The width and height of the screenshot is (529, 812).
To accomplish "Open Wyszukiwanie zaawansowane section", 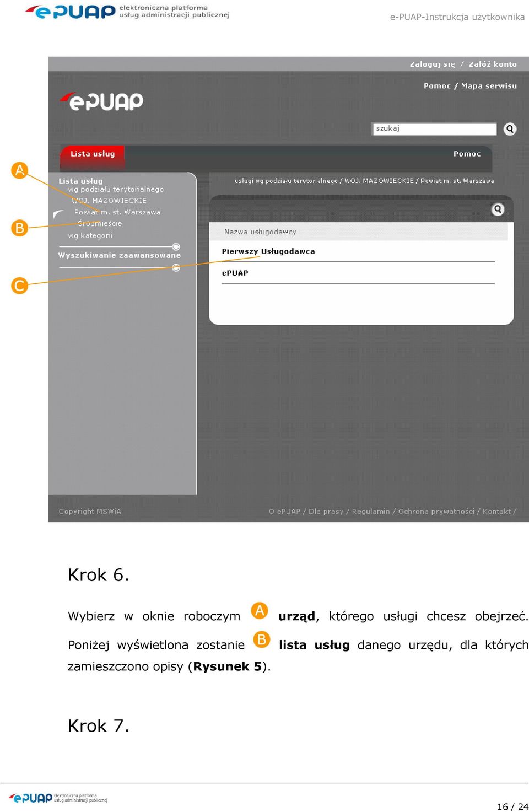I will [x=120, y=255].
